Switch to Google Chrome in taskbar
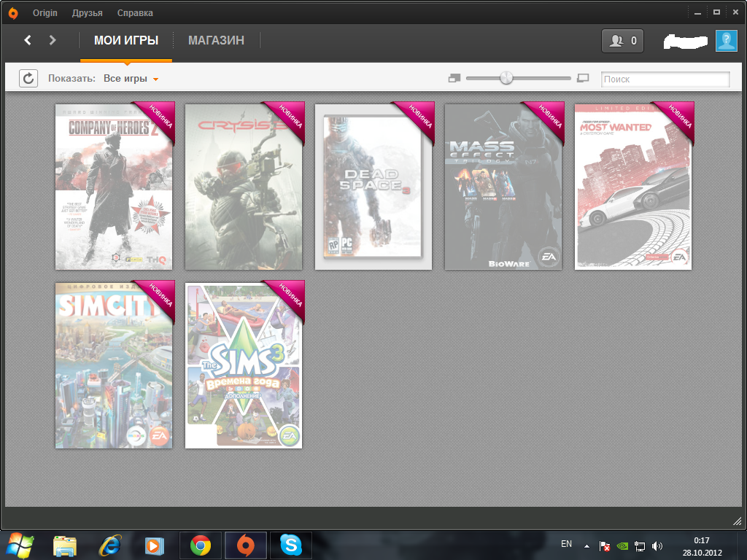Image resolution: width=747 pixels, height=560 pixels. pos(201,545)
